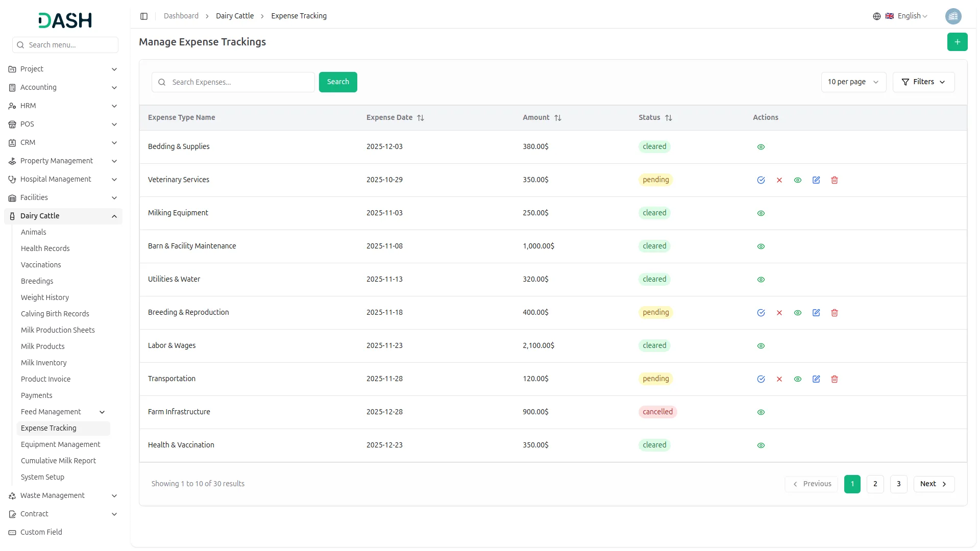Expand the Filters dropdown
980x551 pixels.
tap(923, 82)
